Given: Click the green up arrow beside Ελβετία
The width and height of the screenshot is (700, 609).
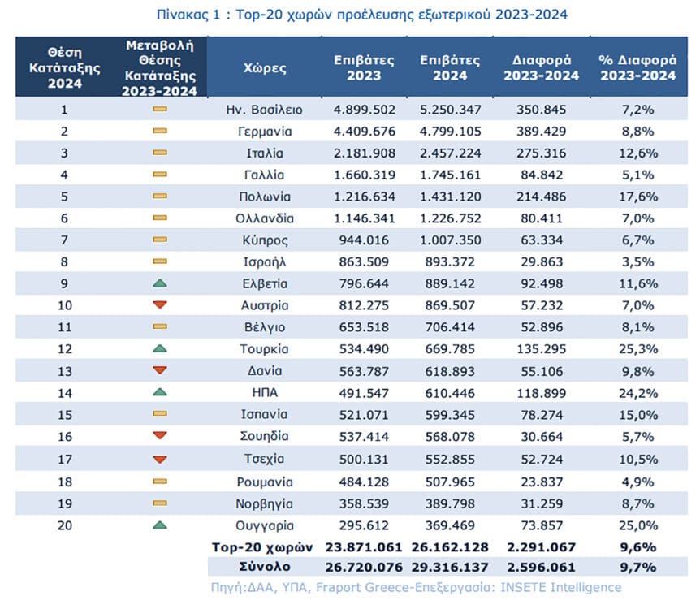Looking at the screenshot, I should tap(160, 283).
